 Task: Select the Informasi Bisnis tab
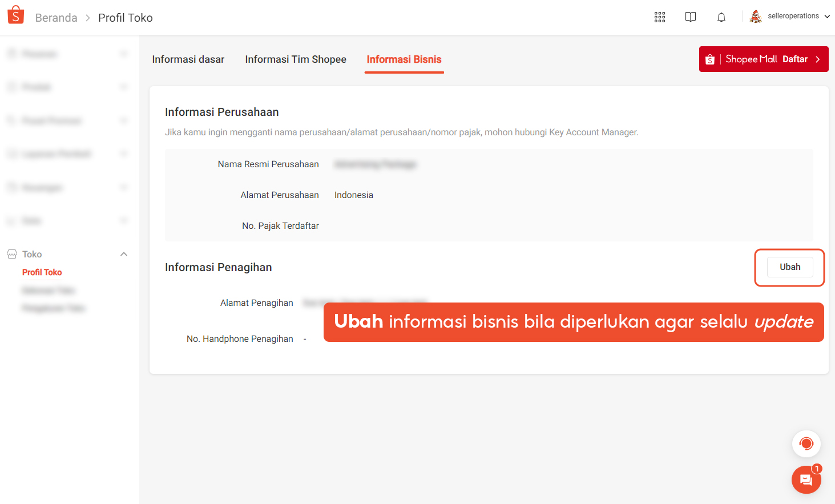coord(404,59)
